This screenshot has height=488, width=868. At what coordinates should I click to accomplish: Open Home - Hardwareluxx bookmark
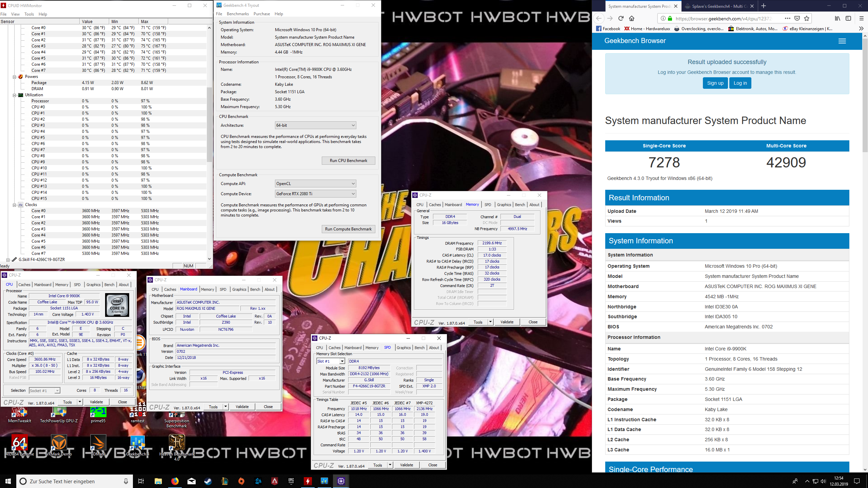pos(647,28)
